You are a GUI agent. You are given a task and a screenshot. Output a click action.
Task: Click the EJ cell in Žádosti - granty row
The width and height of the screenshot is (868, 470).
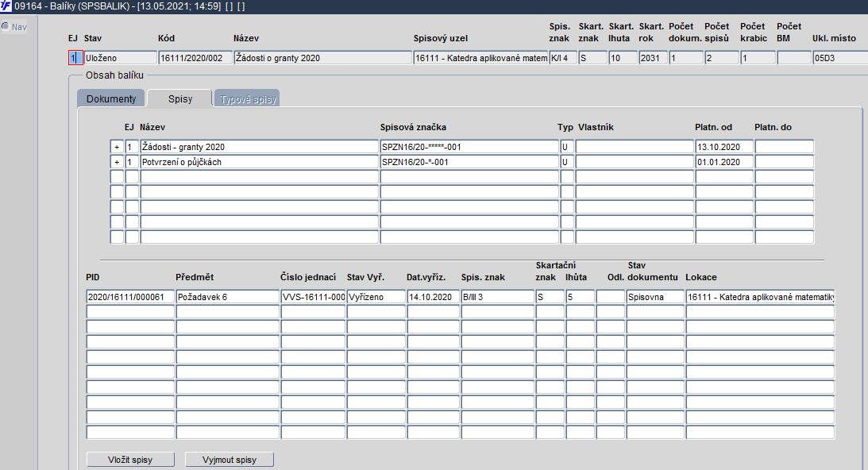point(132,147)
